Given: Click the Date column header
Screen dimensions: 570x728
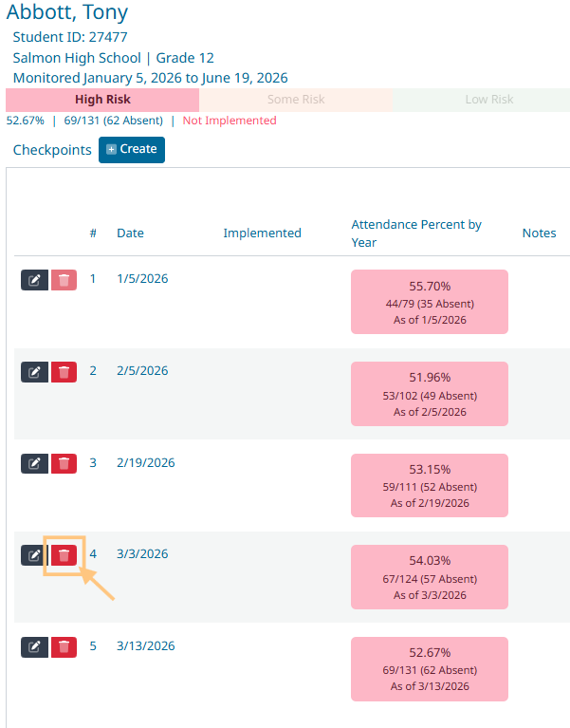Looking at the screenshot, I should coord(130,233).
